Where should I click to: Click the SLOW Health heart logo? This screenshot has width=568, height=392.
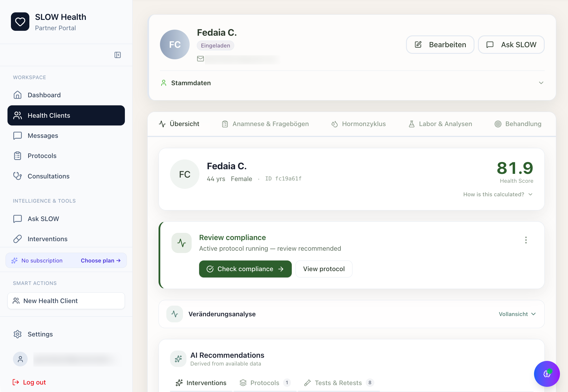click(x=20, y=22)
